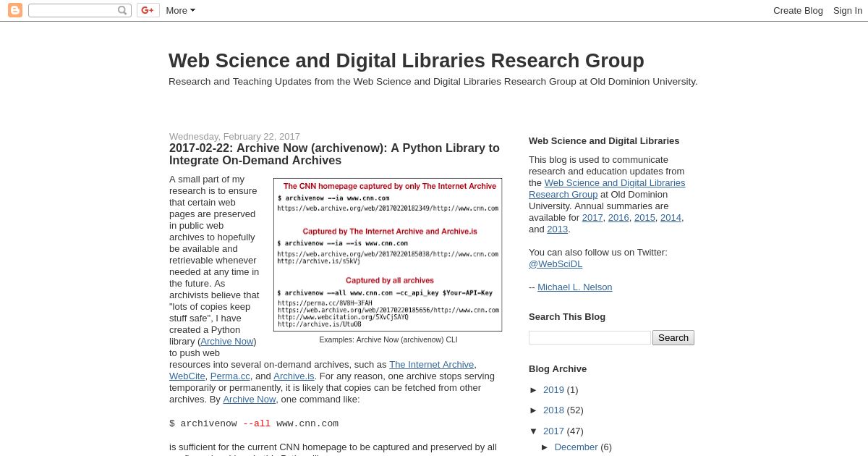Image resolution: width=868 pixels, height=456 pixels.
Task: Expand the December archive arrow
Action: 545,447
